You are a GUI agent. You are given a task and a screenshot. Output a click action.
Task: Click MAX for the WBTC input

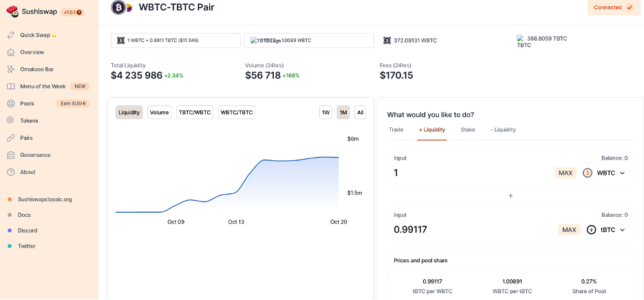pos(566,173)
